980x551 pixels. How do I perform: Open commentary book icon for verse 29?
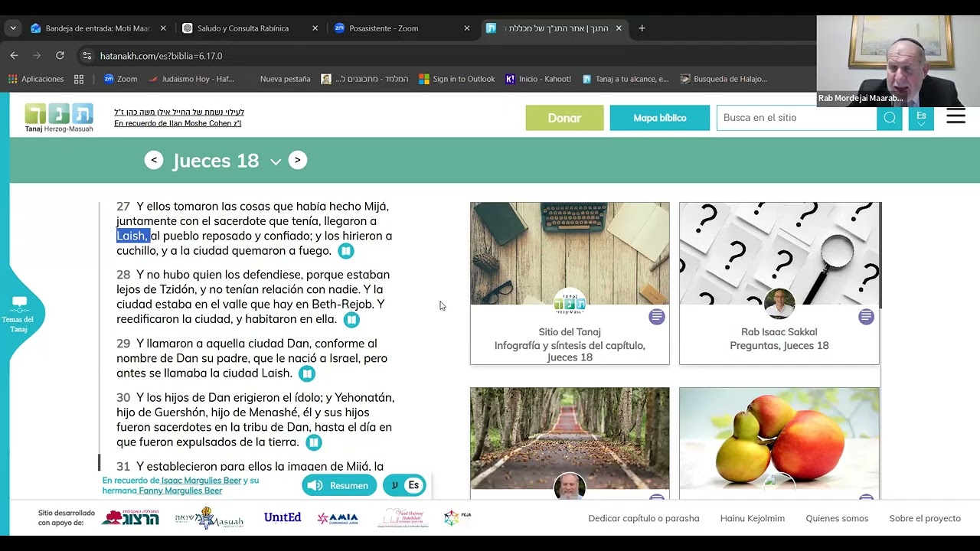(x=306, y=373)
